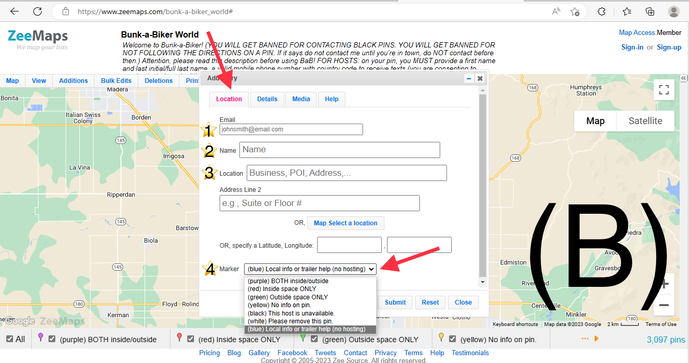The image size is (689, 363).
Task: Open the read aloud icon in the address bar
Action: (x=556, y=11)
